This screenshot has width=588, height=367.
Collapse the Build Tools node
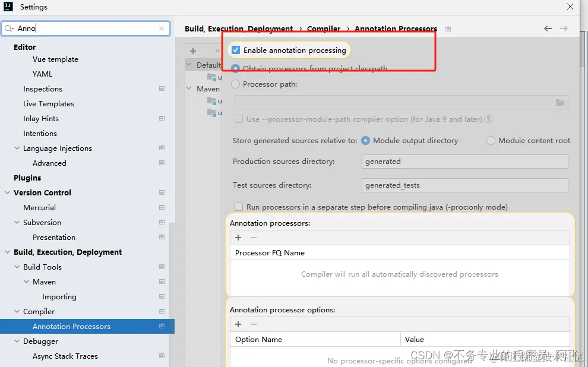tap(17, 267)
